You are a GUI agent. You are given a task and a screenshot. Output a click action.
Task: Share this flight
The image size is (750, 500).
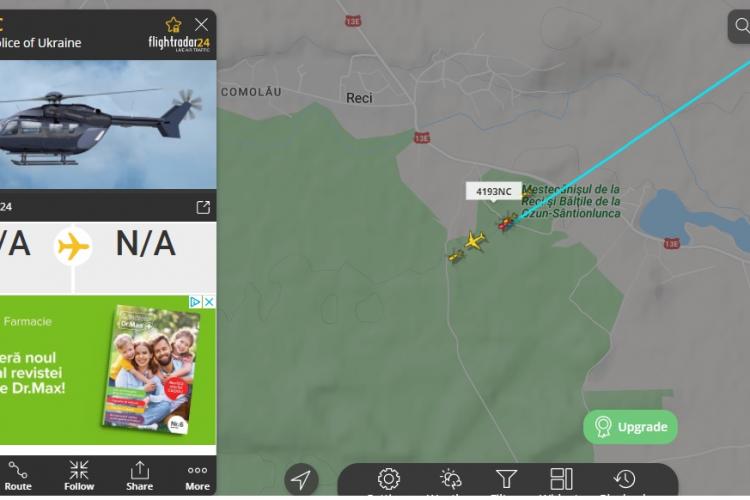pos(139,476)
